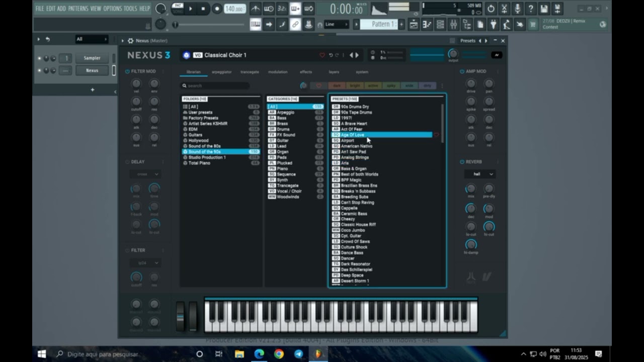The width and height of the screenshot is (644, 362).
Task: Open Chrome in Windows taskbar
Action: pos(279,354)
